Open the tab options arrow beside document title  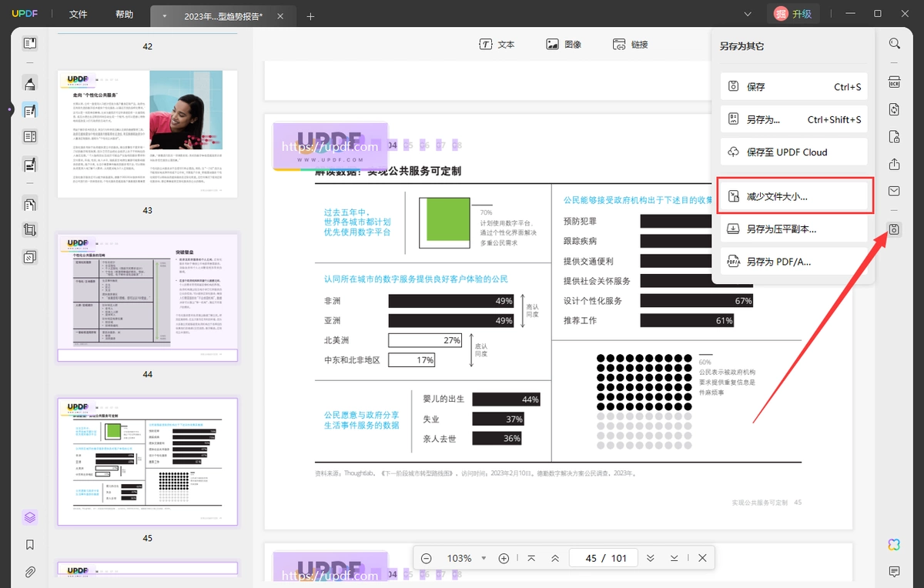(164, 16)
